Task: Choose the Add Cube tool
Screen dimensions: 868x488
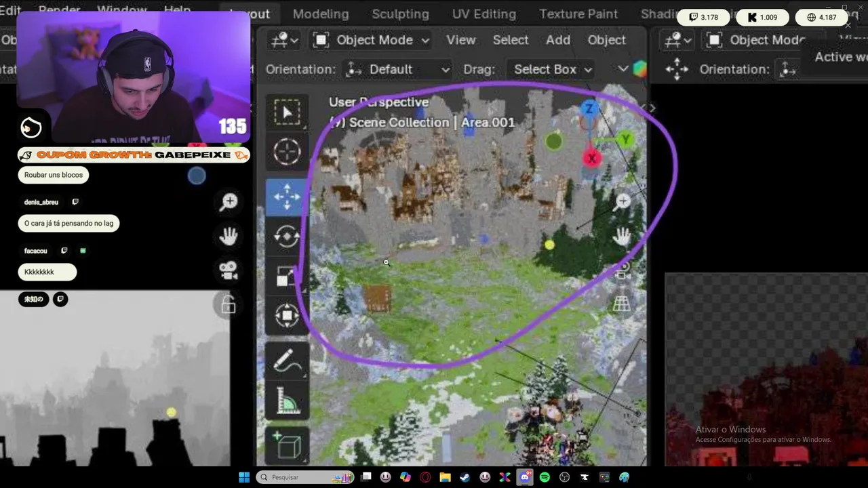Action: 287,446
